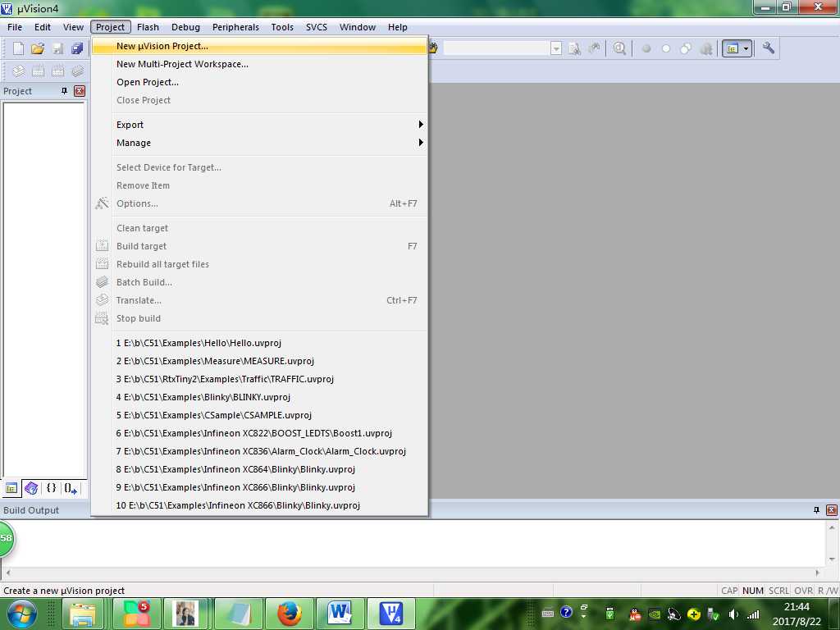This screenshot has width=840, height=630.
Task: Open the Window menu
Action: [x=358, y=27]
